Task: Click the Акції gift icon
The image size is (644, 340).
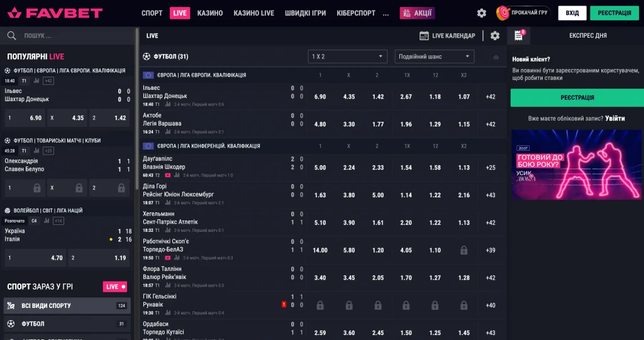Action: tap(407, 13)
